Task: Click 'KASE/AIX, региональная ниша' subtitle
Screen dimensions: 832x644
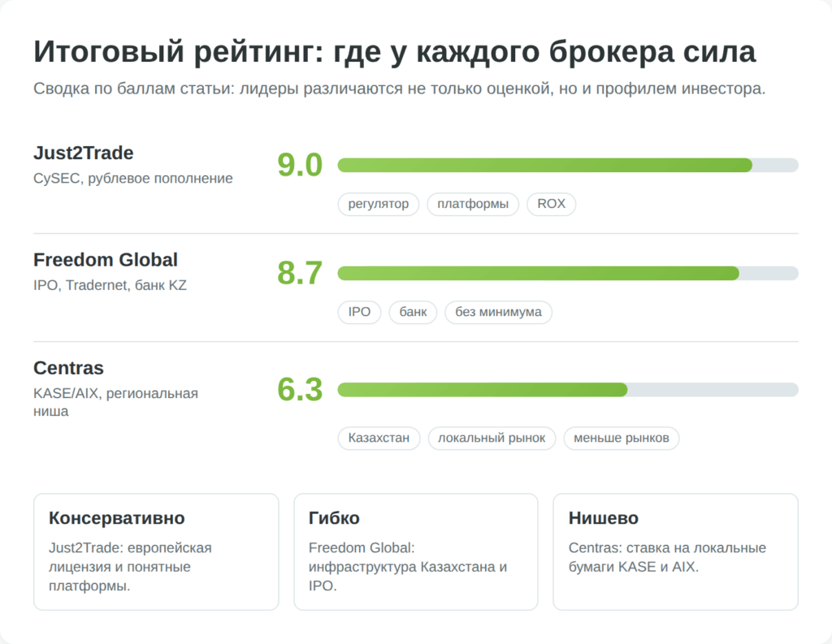Action: pyautogui.click(x=115, y=402)
